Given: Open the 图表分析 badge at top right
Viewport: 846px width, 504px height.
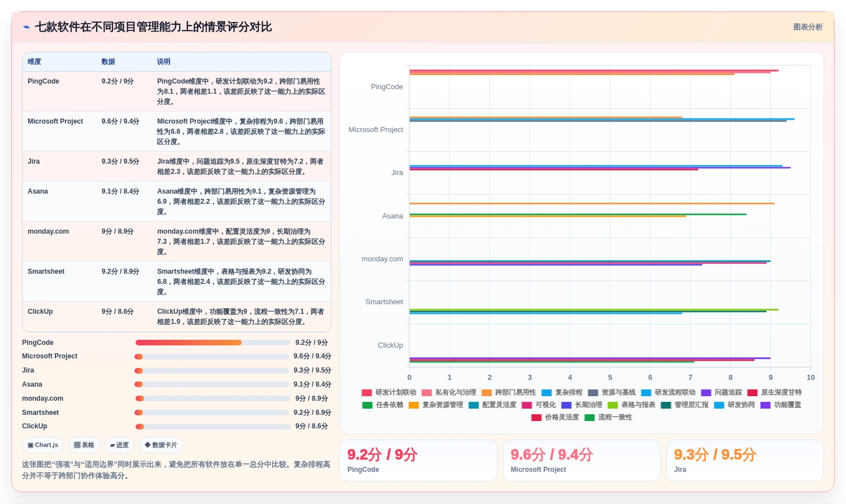Looking at the screenshot, I should (x=808, y=27).
